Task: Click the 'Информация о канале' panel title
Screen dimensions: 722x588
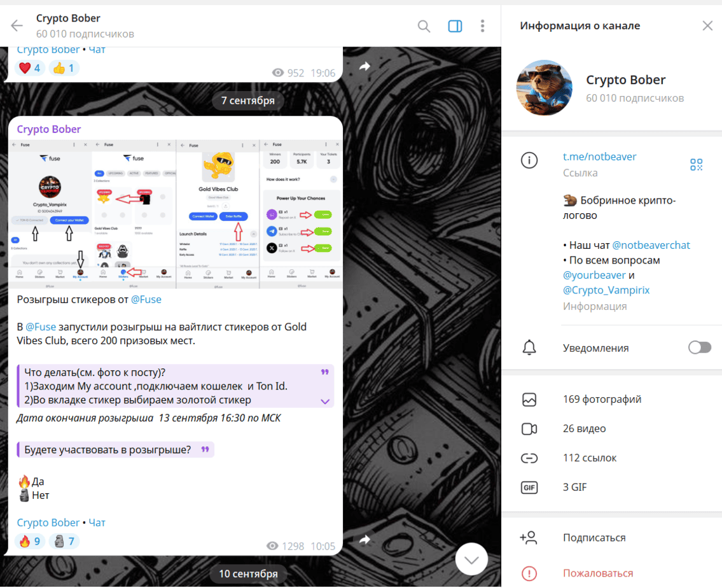Action: pos(580,26)
